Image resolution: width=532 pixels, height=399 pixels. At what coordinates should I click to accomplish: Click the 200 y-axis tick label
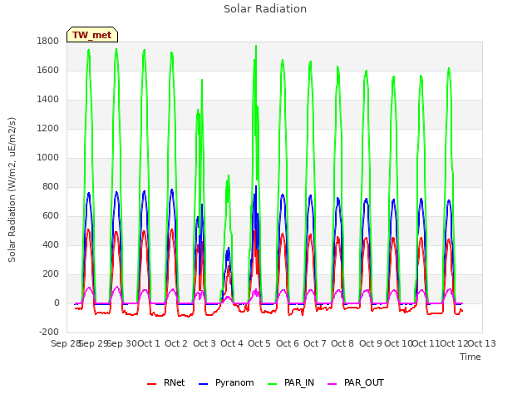tap(51, 274)
